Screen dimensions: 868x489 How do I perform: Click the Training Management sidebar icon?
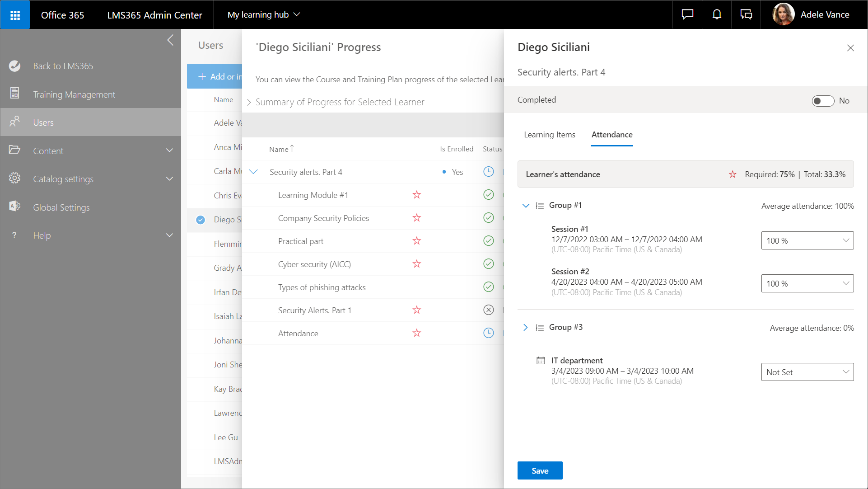[14, 94]
